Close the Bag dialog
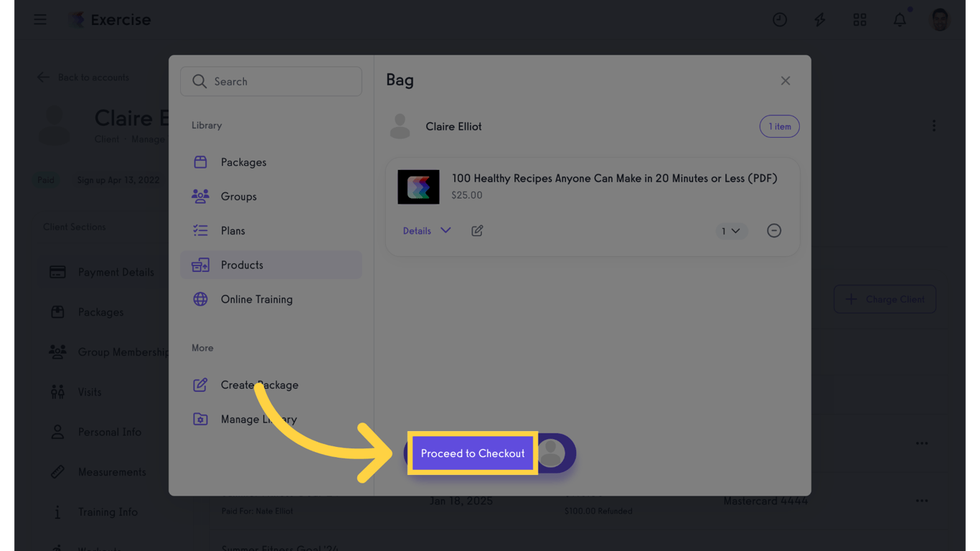980x551 pixels. tap(786, 81)
